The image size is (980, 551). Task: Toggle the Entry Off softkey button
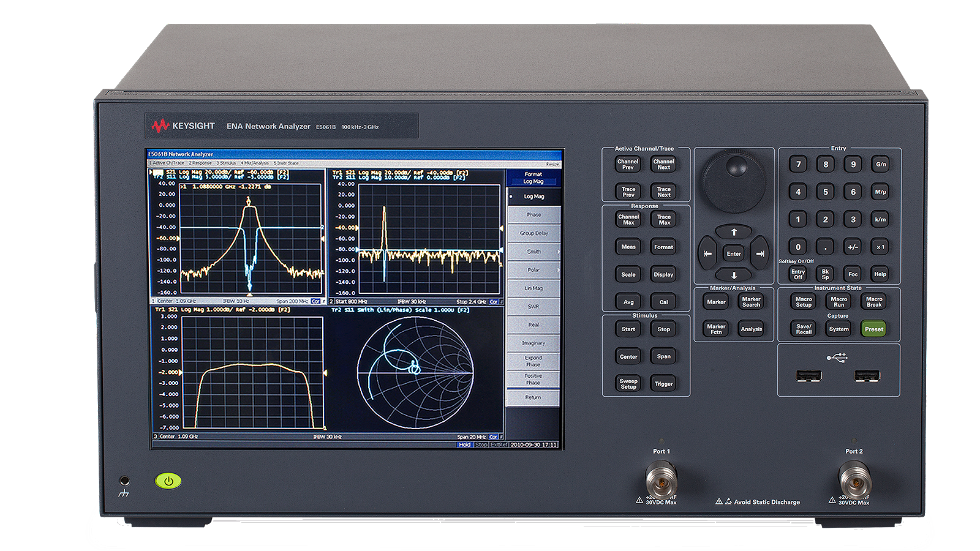coord(797,274)
